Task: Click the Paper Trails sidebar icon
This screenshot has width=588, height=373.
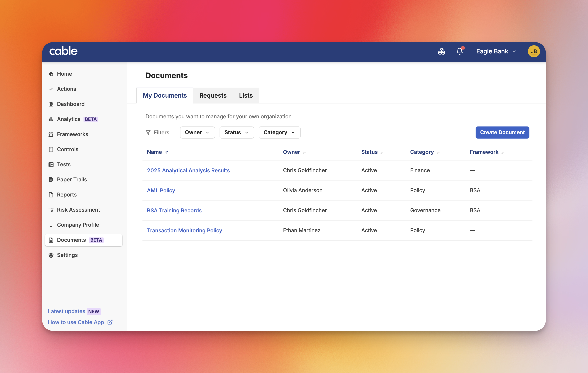Action: pyautogui.click(x=51, y=180)
